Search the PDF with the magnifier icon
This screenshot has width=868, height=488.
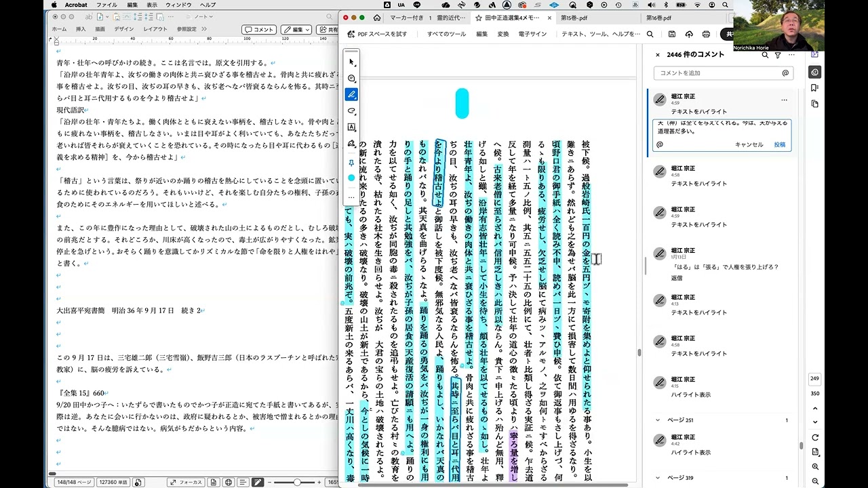[x=650, y=34]
